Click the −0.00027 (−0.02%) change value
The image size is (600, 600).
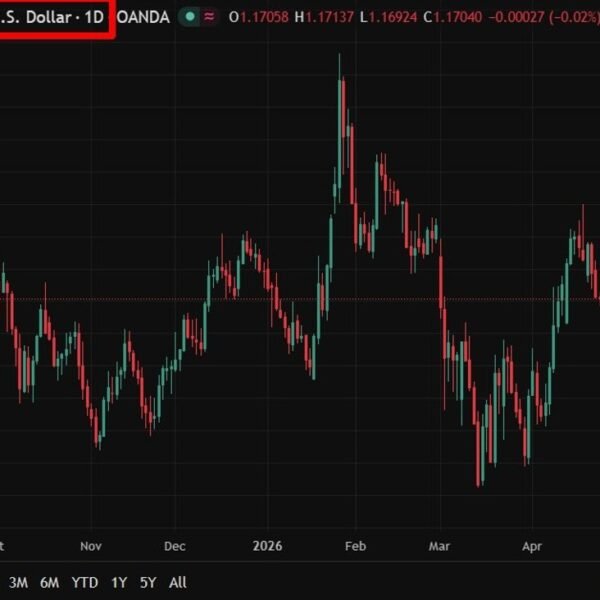coord(544,17)
